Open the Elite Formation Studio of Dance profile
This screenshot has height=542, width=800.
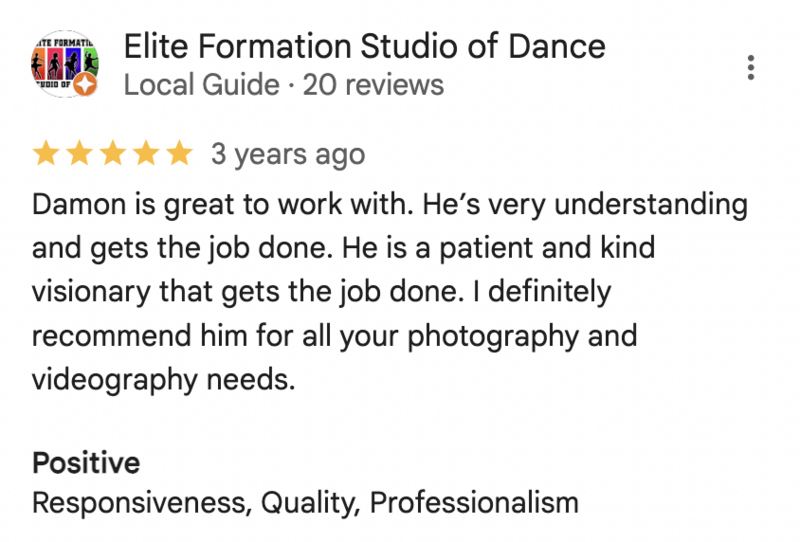(x=364, y=46)
